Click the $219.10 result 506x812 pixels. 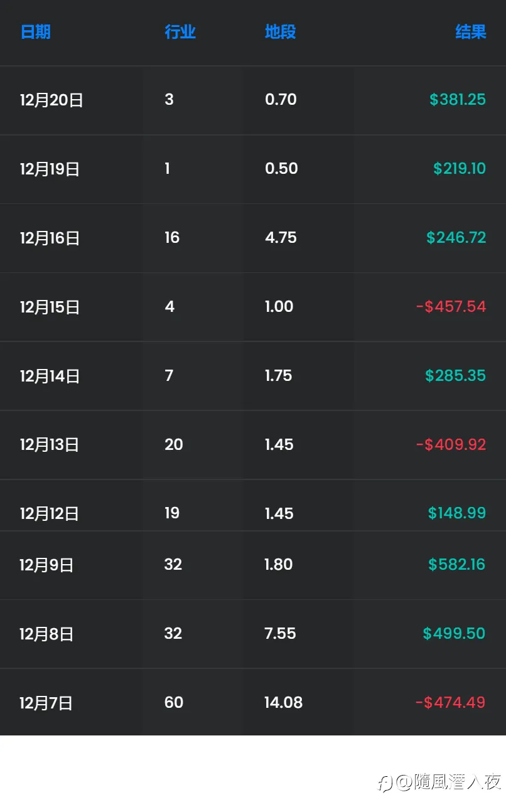(459, 168)
